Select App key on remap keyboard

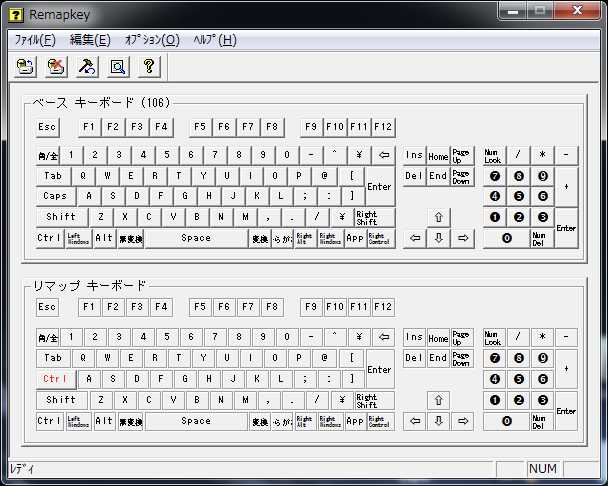pyautogui.click(x=355, y=421)
